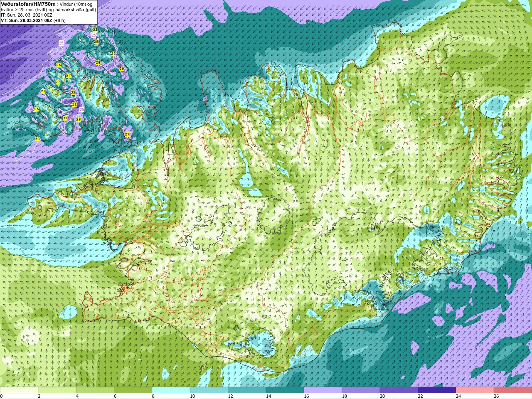The height and width of the screenshot is (399, 532).
Task: Click the legend scale label "18"
Action: (344, 396)
